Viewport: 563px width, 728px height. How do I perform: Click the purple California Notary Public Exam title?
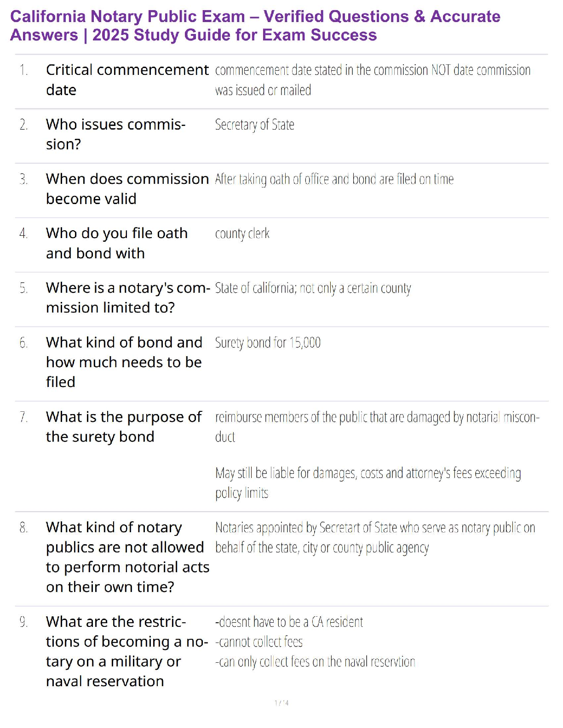coord(255,26)
